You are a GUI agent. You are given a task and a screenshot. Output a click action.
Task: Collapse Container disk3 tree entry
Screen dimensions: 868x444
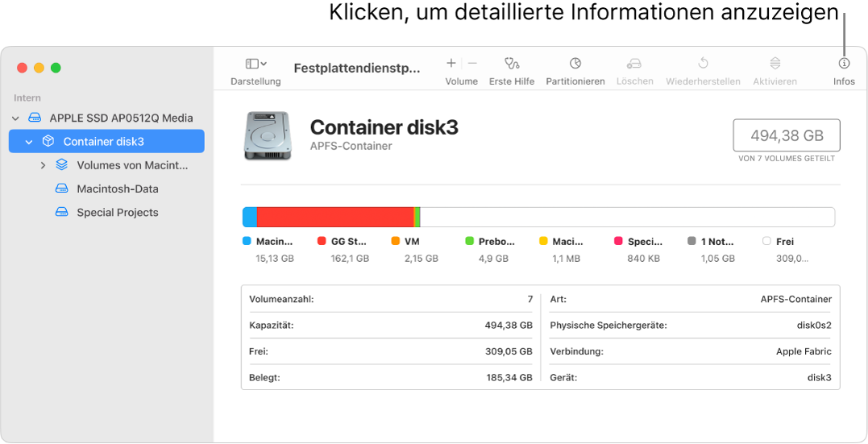click(x=29, y=143)
